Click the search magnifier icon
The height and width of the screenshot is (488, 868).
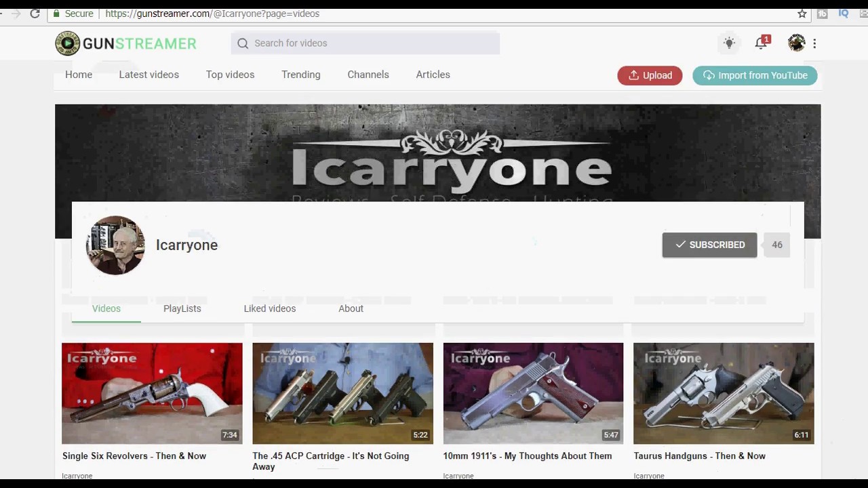coord(243,43)
